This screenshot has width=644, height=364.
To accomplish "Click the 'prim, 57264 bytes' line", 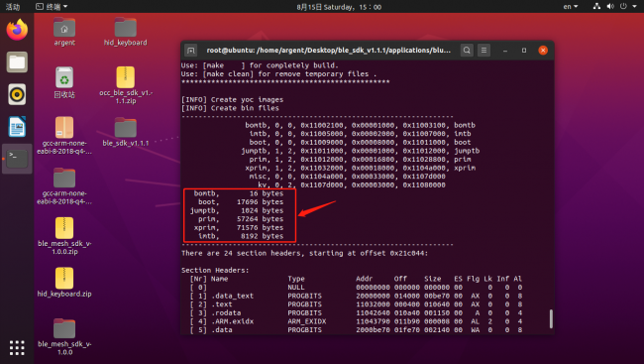I will click(241, 219).
